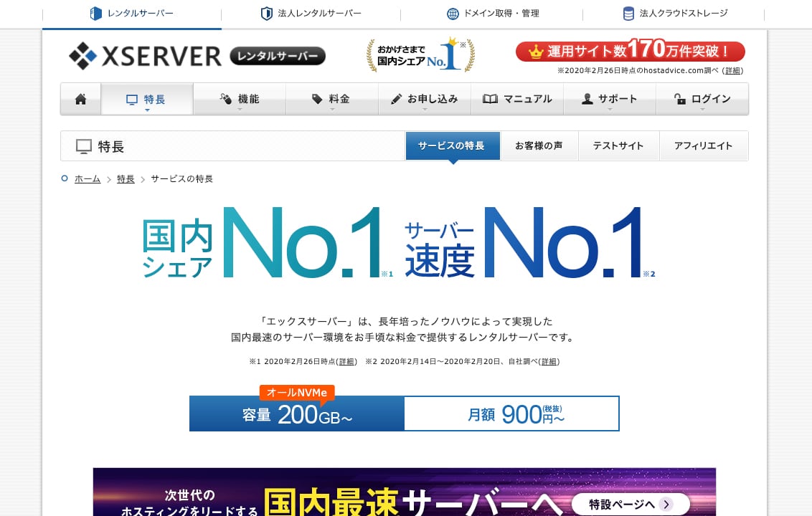Click the globe icon on ドメイン取得・管理
812x516 pixels.
tap(453, 14)
